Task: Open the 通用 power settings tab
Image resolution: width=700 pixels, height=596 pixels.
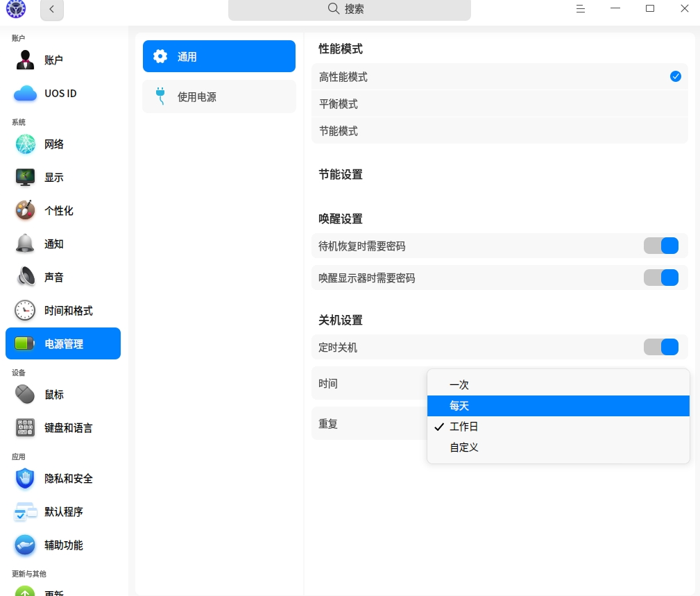Action: tap(219, 56)
